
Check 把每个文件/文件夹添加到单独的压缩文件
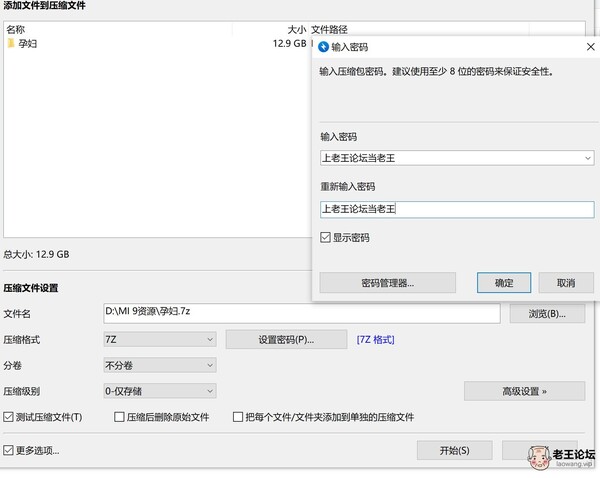coord(238,417)
